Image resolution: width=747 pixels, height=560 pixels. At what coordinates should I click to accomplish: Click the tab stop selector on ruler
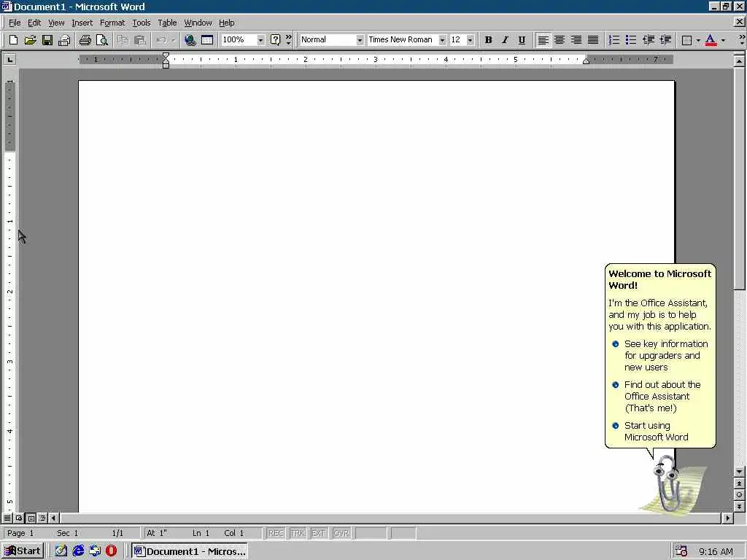[9, 59]
